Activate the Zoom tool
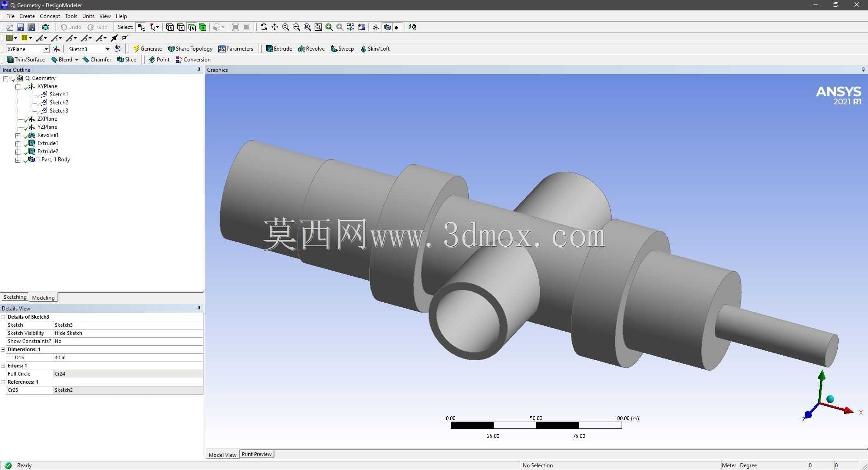This screenshot has width=868, height=470. pyautogui.click(x=286, y=27)
